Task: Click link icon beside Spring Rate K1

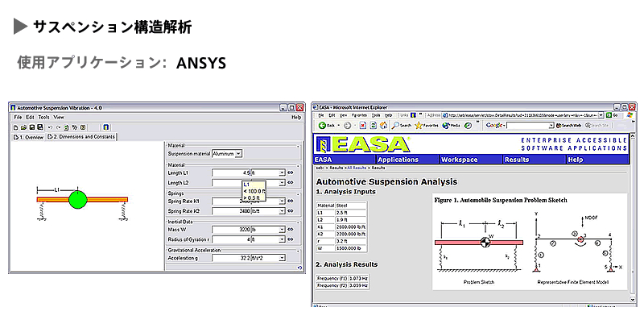Action: pyautogui.click(x=291, y=201)
